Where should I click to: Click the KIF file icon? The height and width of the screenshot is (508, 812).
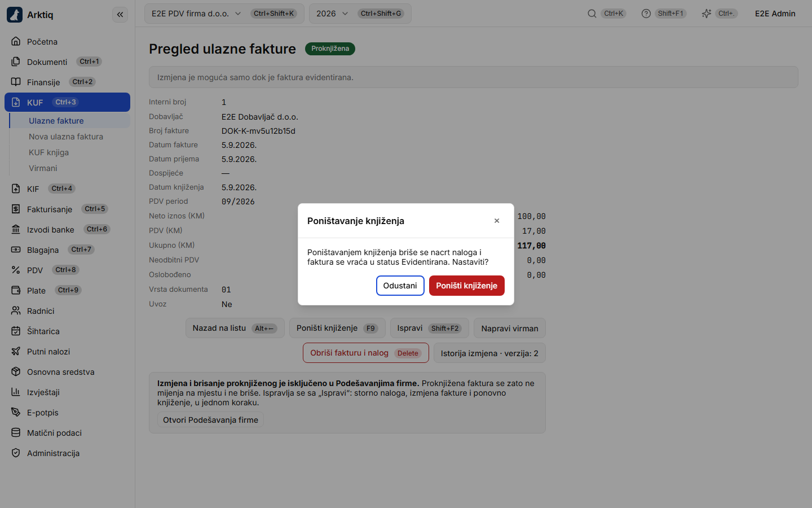[x=16, y=189]
